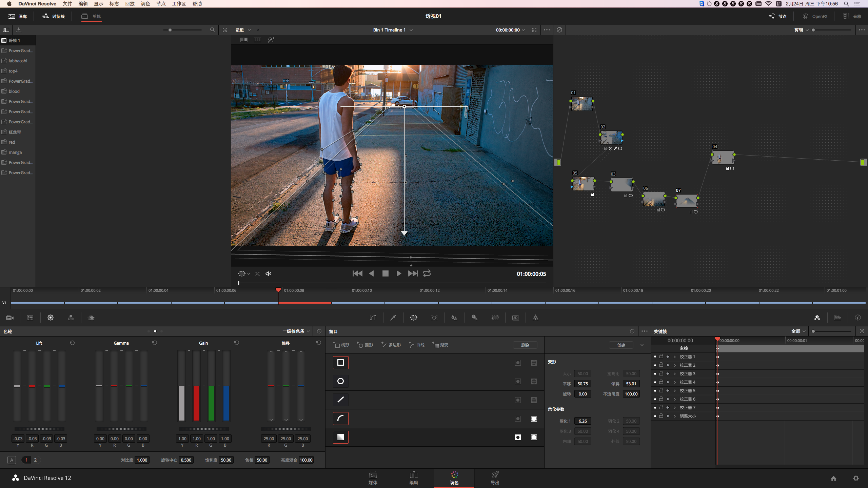Add a new 多边形 polygon window
This screenshot has height=488, width=868.
391,345
